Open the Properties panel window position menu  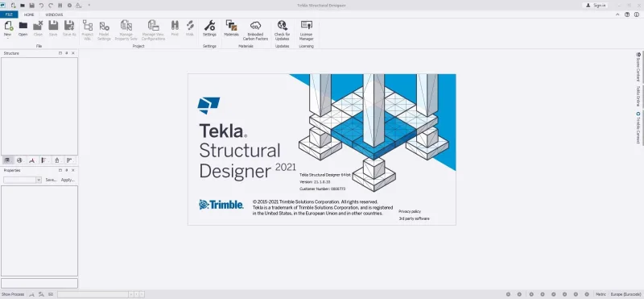(x=60, y=170)
